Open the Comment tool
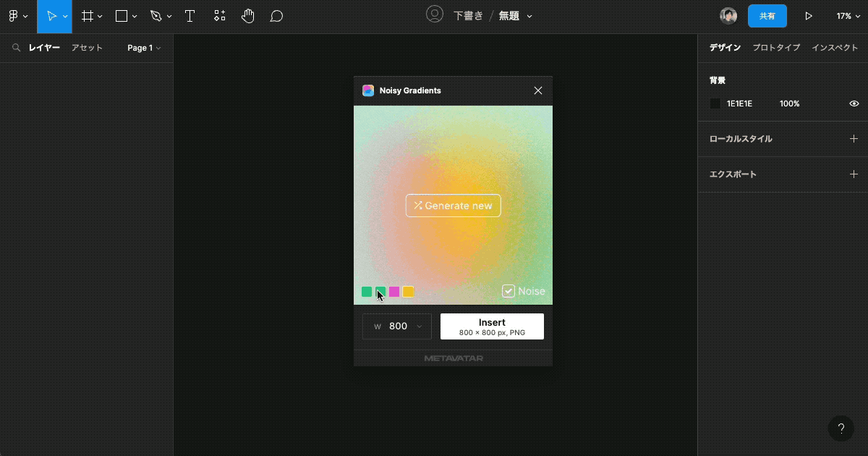 click(x=276, y=15)
